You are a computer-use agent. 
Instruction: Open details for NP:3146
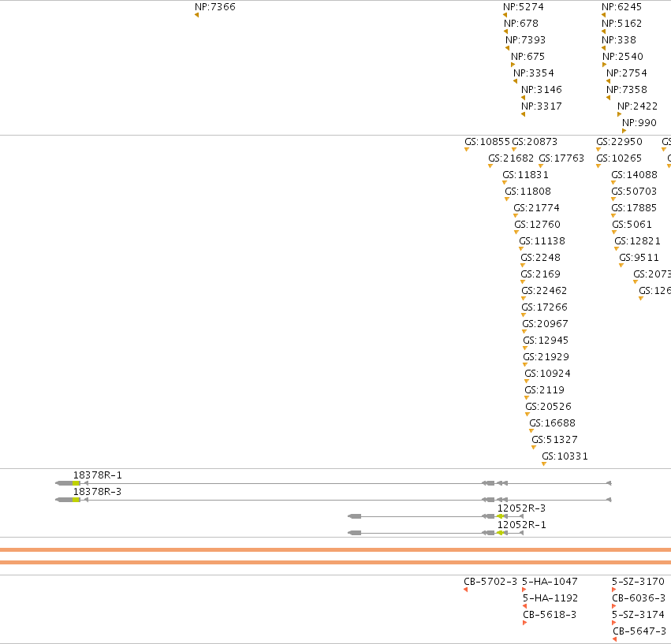coord(542,90)
